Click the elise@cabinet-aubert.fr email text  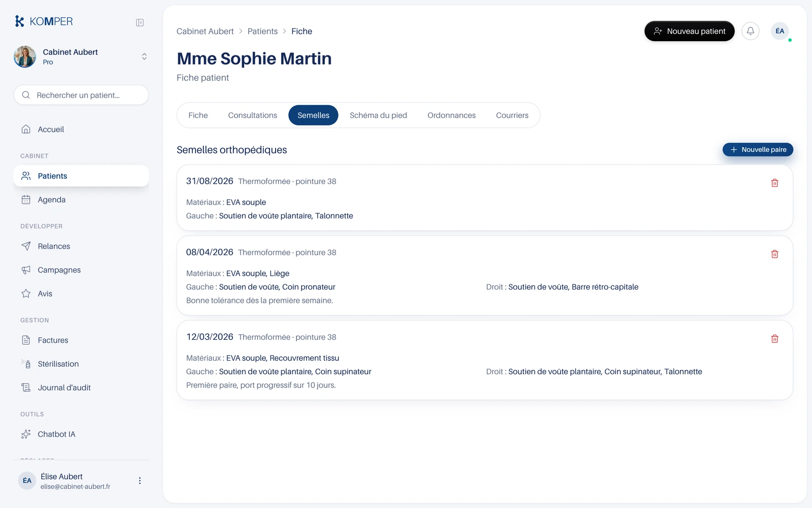pos(75,487)
